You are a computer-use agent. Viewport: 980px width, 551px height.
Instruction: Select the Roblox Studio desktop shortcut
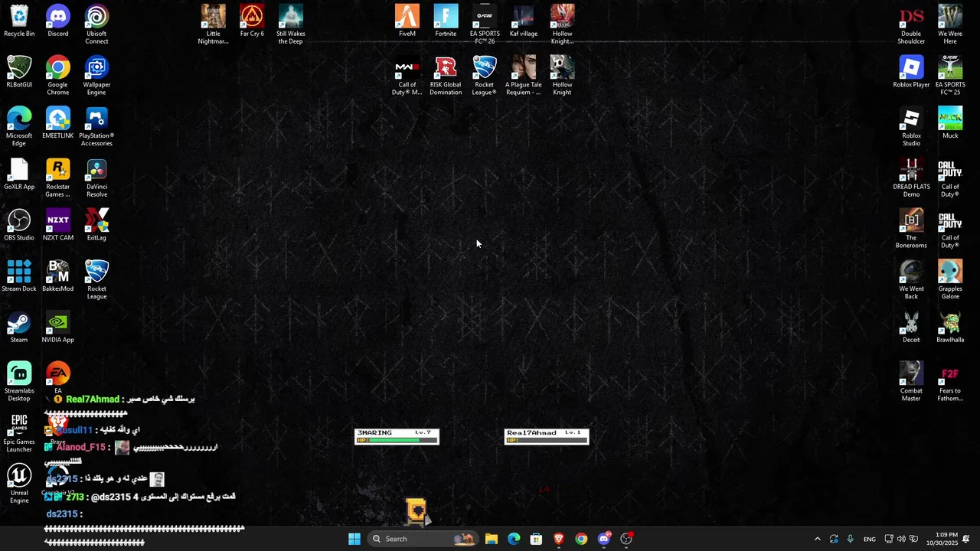point(911,127)
